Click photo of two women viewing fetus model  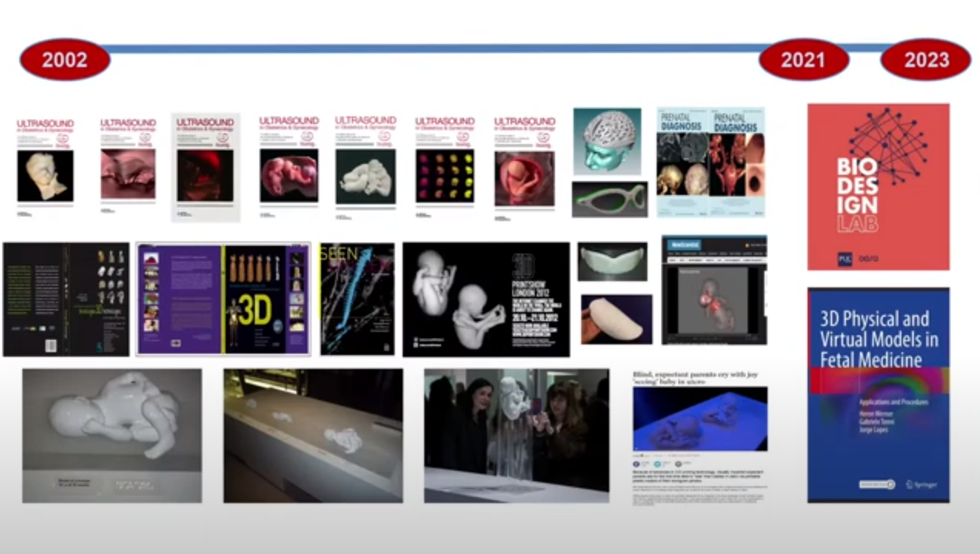tap(517, 435)
